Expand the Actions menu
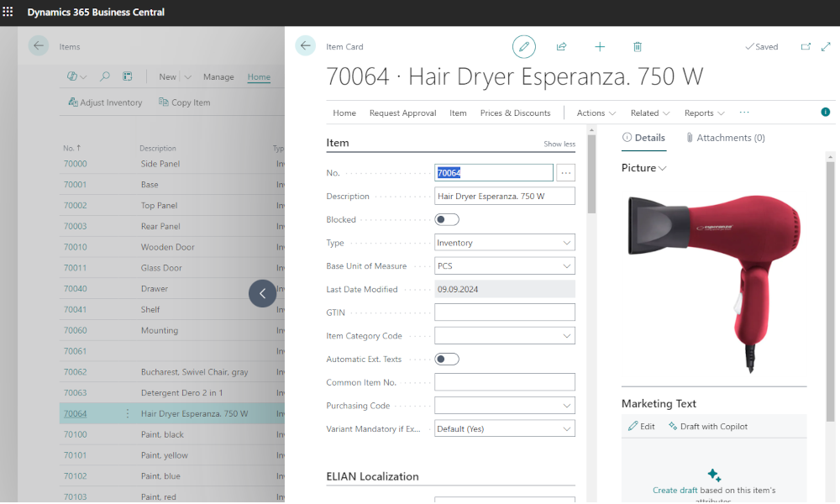The height and width of the screenshot is (504, 840). pyautogui.click(x=596, y=113)
